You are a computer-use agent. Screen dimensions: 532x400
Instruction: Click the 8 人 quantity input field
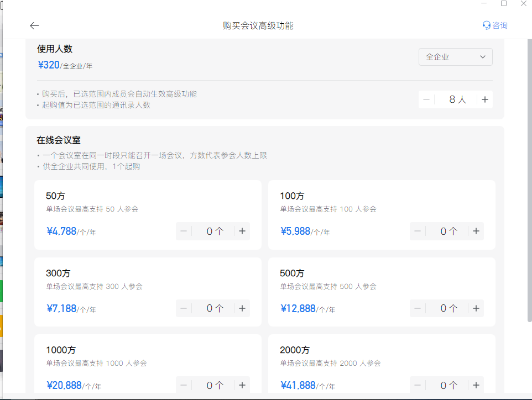(457, 99)
